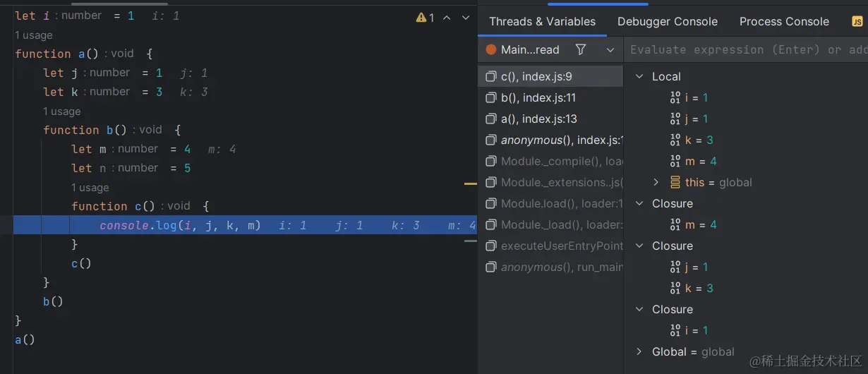Click the '1 usage' hint above function a
This screenshot has height=374, width=868.
34,35
